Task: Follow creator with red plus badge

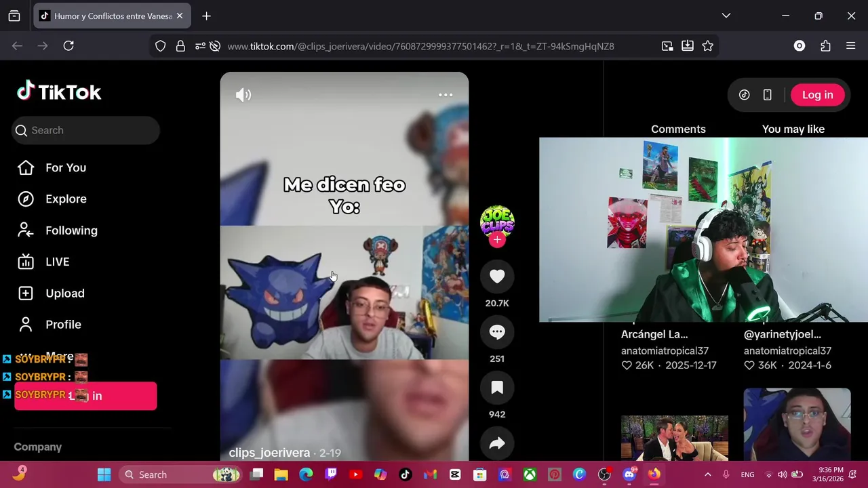Action: [497, 239]
